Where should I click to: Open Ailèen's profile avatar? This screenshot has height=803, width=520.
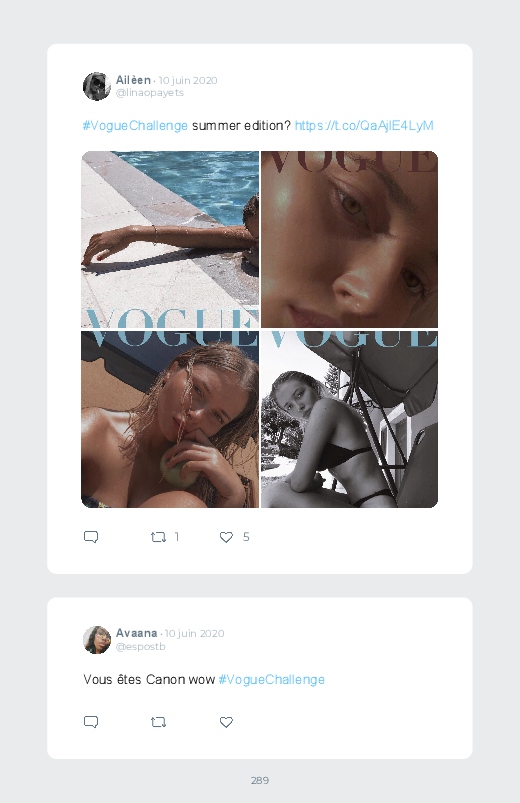pos(97,86)
